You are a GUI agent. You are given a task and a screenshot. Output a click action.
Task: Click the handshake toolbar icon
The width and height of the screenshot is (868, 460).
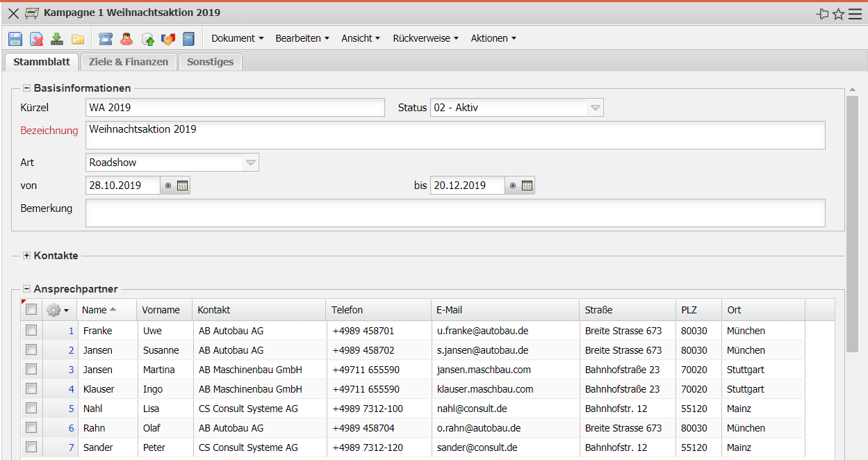click(x=167, y=39)
